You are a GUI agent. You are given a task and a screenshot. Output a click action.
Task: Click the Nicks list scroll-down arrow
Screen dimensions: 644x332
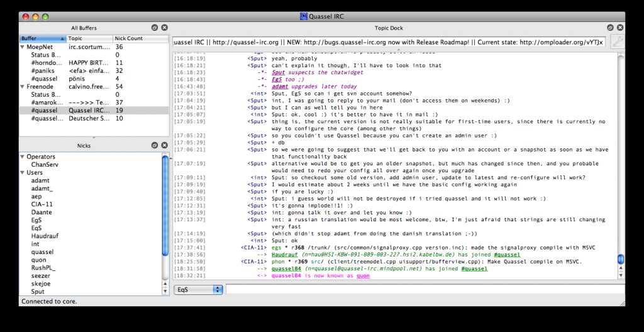165,291
